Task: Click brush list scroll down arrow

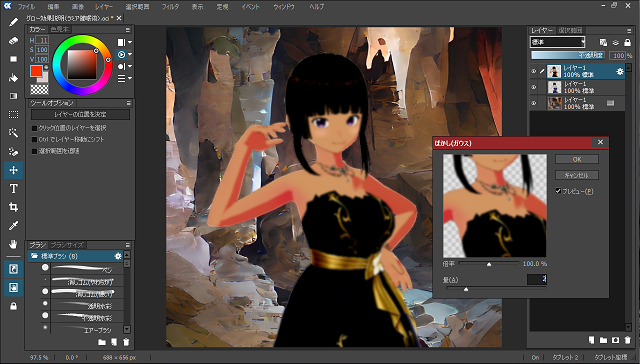Action: click(127, 329)
